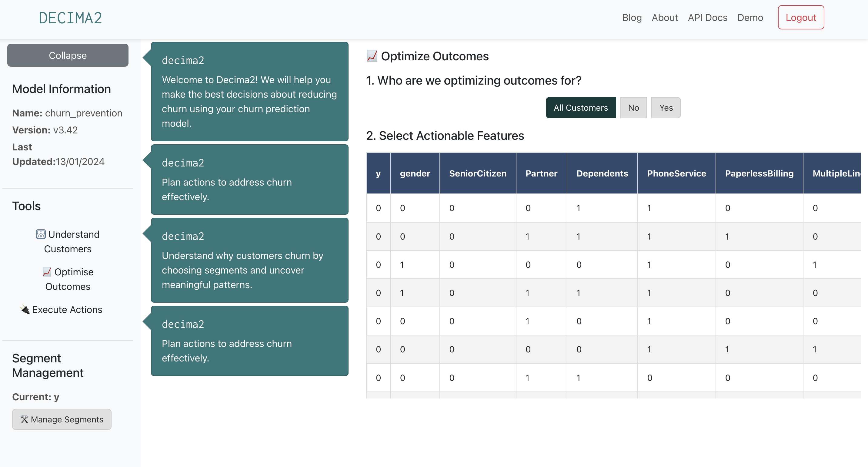868x467 pixels.
Task: Select the Yes segment option
Action: pos(666,108)
